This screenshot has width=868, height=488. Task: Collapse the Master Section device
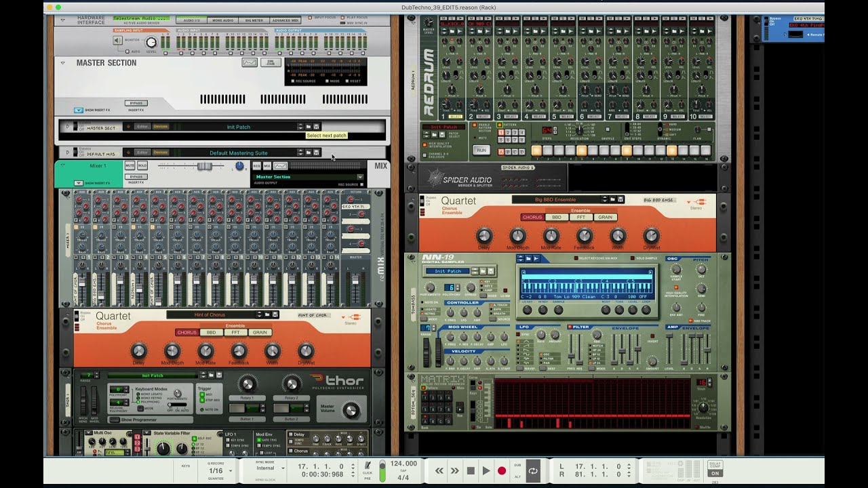point(62,62)
